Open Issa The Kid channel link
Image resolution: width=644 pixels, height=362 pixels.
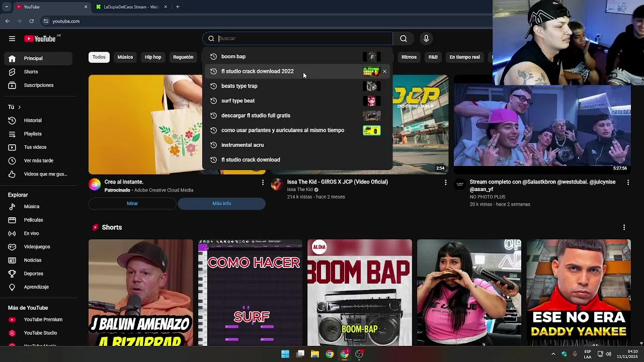300,190
